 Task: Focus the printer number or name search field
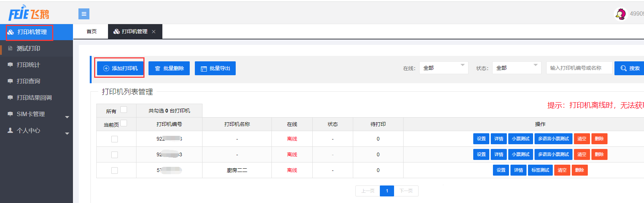(579, 68)
